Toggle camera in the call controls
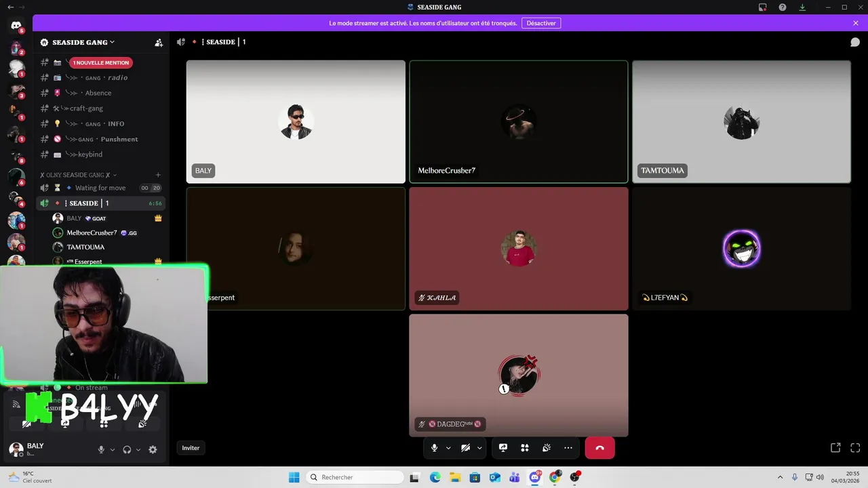The image size is (868, 488). coord(465,448)
